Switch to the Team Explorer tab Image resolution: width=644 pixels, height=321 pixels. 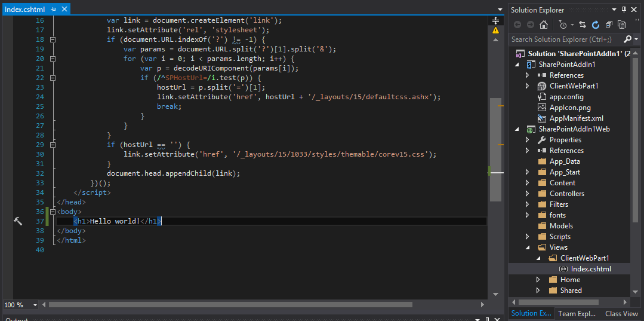point(577,314)
